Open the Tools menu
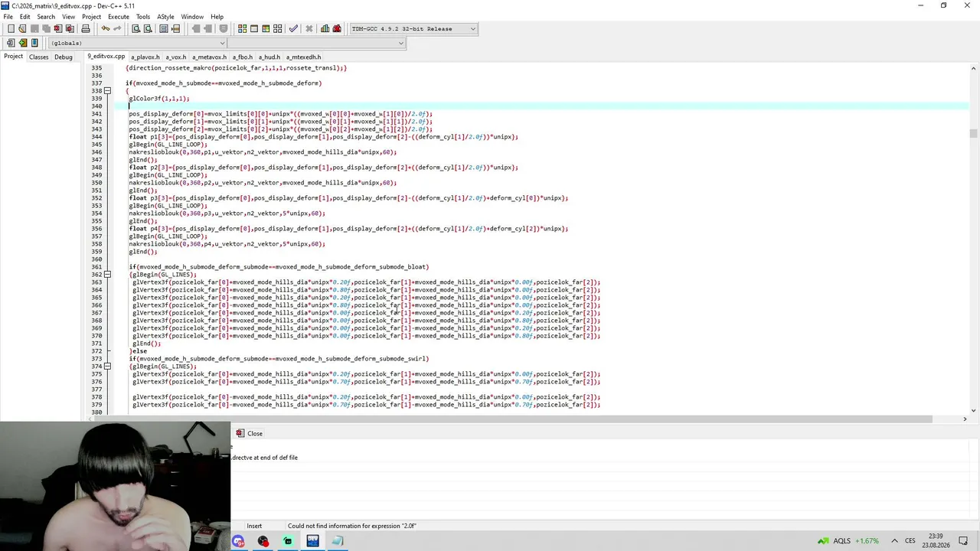 tap(143, 17)
